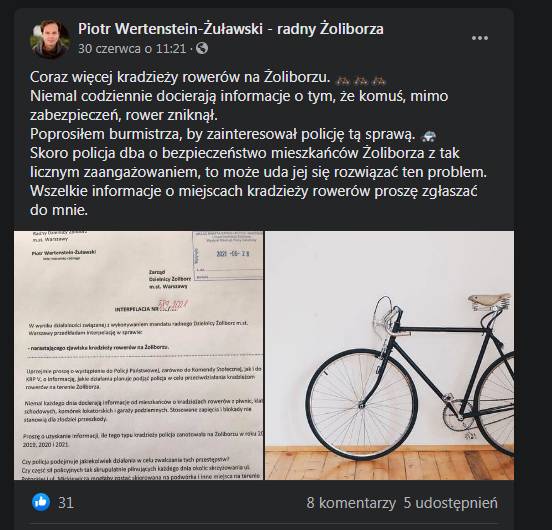Click the police car emoji after 'sprawą'
Image resolution: width=552 pixels, height=530 pixels.
[x=428, y=135]
